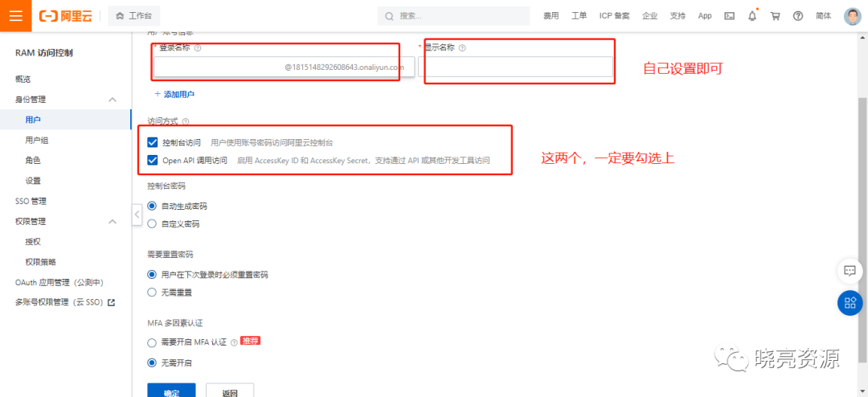Viewport: 868px width, 397px height.
Task: Switch language via 简体
Action: [x=823, y=16]
